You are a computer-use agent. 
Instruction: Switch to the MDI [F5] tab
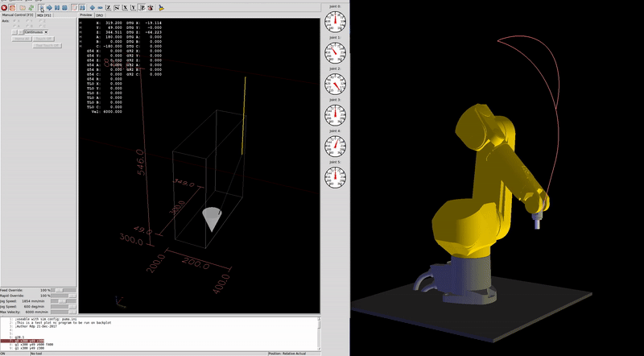44,15
